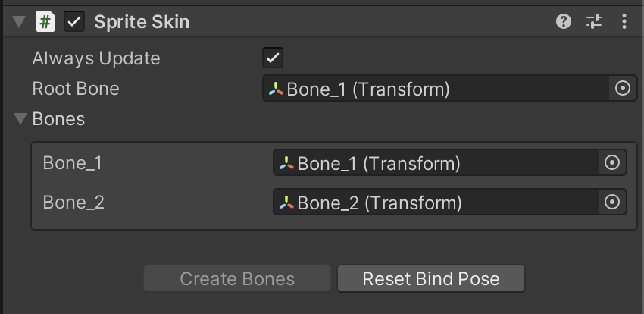The height and width of the screenshot is (314, 644).
Task: Open object picker for Bone_2 field
Action: (x=611, y=203)
